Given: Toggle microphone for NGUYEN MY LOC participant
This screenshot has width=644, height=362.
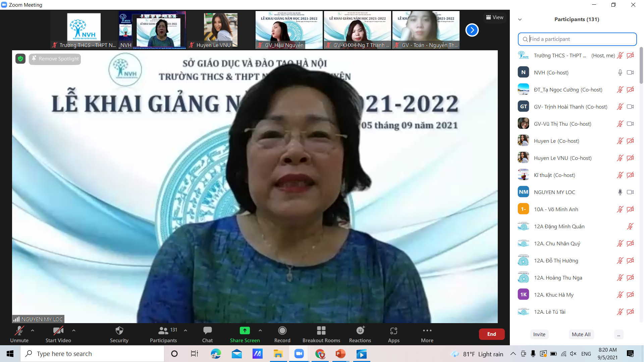Looking at the screenshot, I should pyautogui.click(x=620, y=192).
